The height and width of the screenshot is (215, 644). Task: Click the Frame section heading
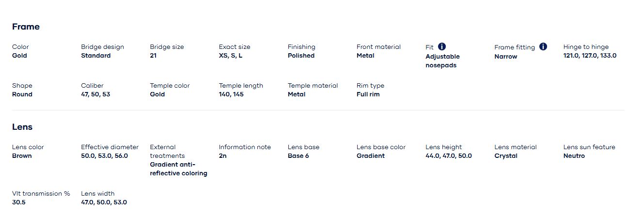coord(26,27)
